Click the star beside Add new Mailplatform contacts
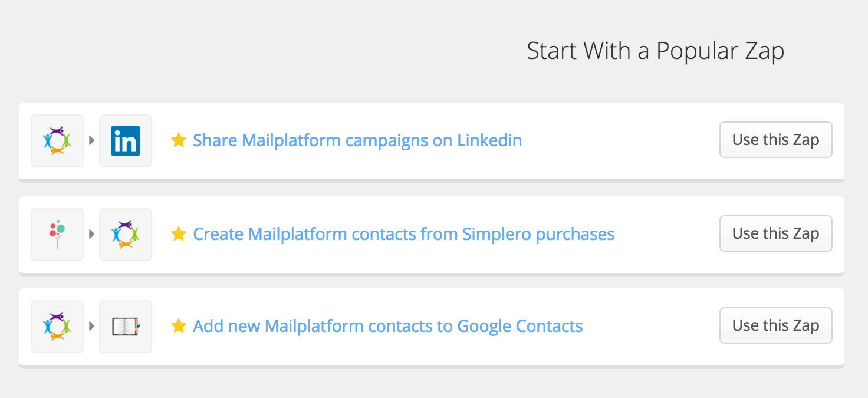This screenshot has height=398, width=868. (179, 326)
